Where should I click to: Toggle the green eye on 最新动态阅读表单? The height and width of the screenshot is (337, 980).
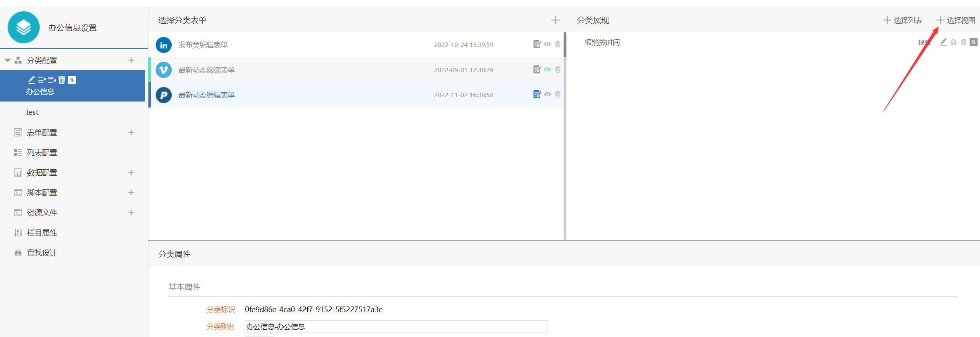tap(548, 69)
